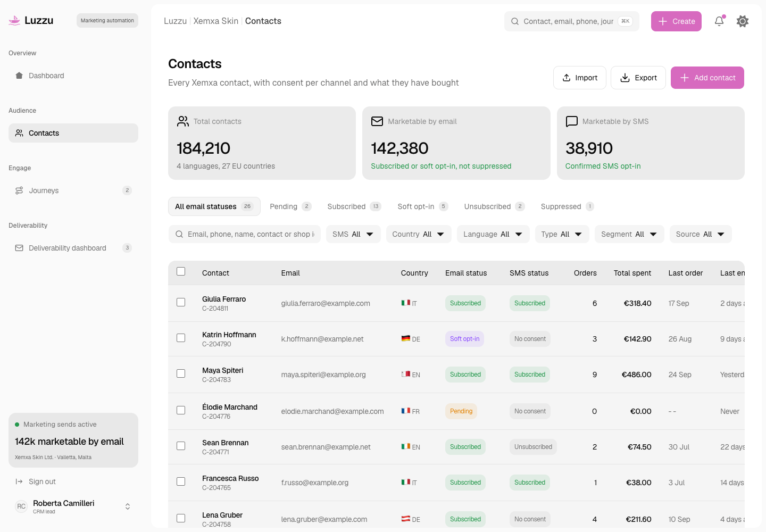Open the Suppressed status tab
766x532 pixels.
(x=567, y=206)
